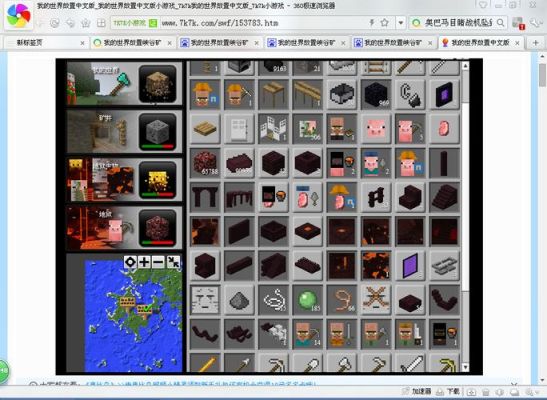Click the glowstone block button
547x400 pixels.
click(x=157, y=180)
